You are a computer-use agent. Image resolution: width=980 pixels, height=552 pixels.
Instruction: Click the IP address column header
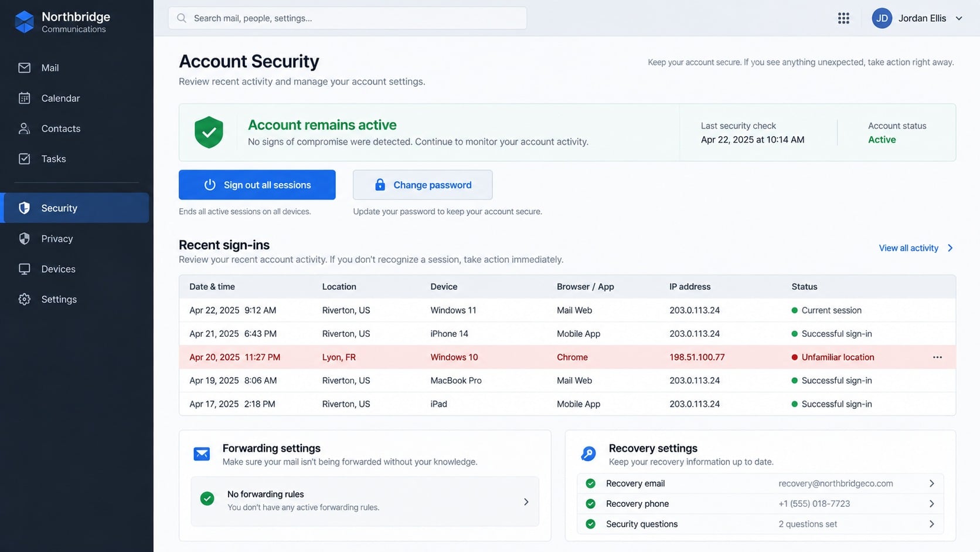(690, 287)
